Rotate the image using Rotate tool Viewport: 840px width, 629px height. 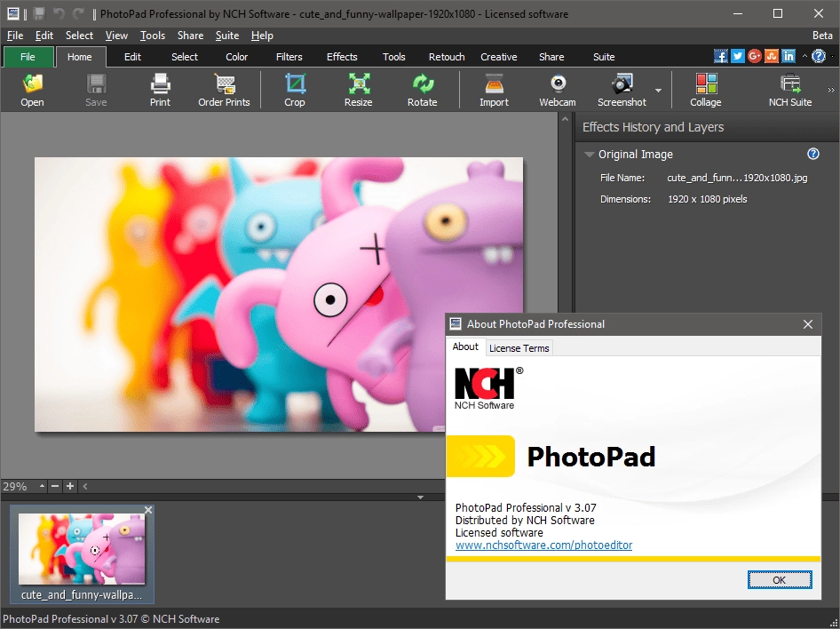pyautogui.click(x=422, y=90)
